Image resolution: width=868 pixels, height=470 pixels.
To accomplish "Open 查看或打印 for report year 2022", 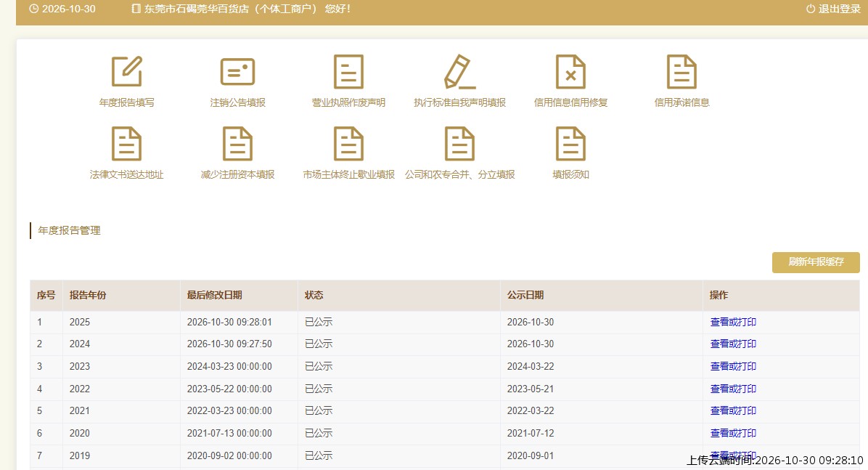I will [x=733, y=389].
